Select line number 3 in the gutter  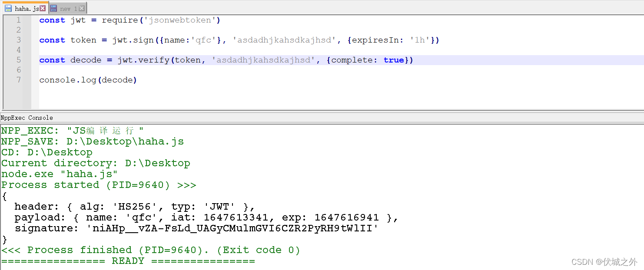click(x=19, y=40)
